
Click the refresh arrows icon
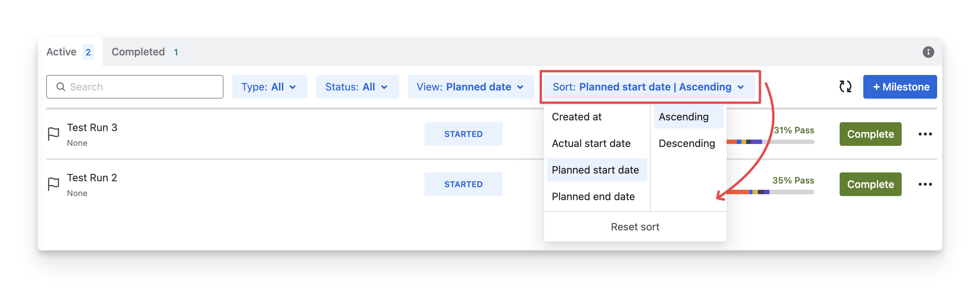845,87
